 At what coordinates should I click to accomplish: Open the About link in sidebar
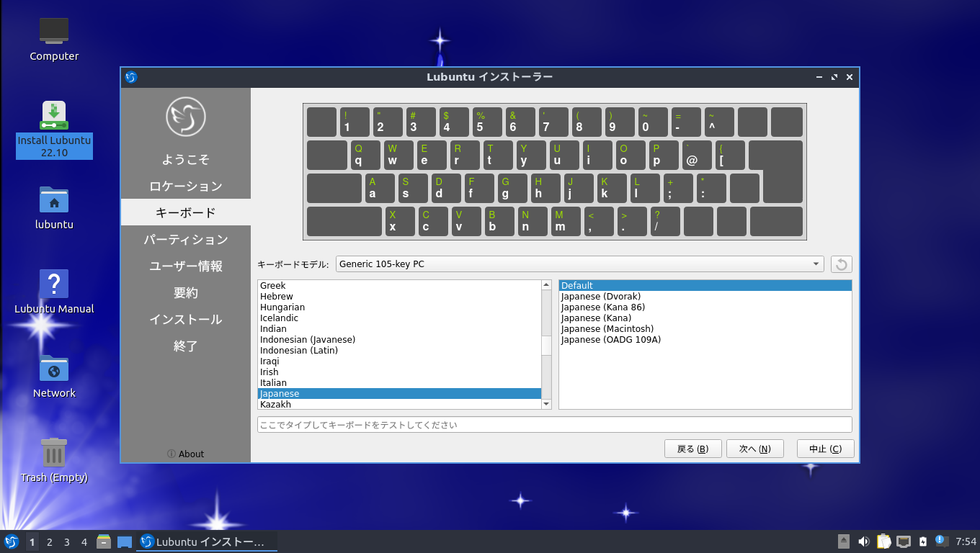point(186,454)
